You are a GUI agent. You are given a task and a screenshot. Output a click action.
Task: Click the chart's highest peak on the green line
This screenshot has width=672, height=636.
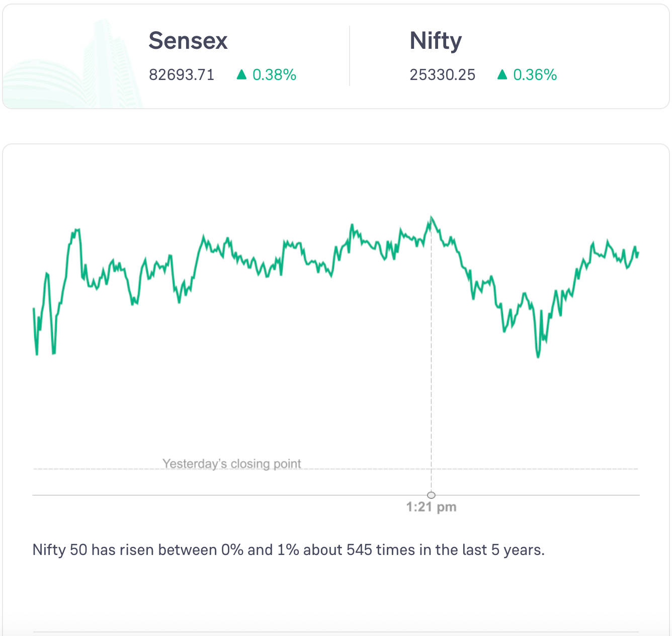[x=432, y=218]
